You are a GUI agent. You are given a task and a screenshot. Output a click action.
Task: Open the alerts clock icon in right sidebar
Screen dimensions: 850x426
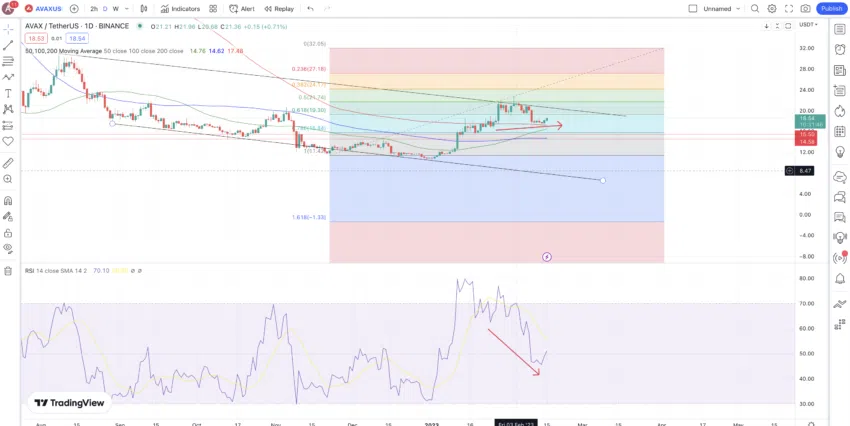pos(840,49)
